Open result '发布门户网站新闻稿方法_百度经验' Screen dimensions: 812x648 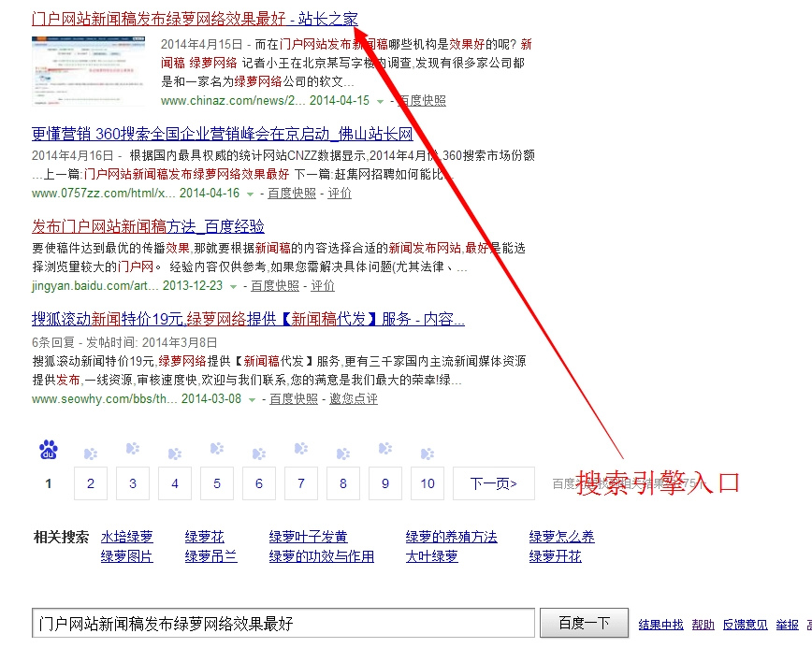(x=148, y=226)
